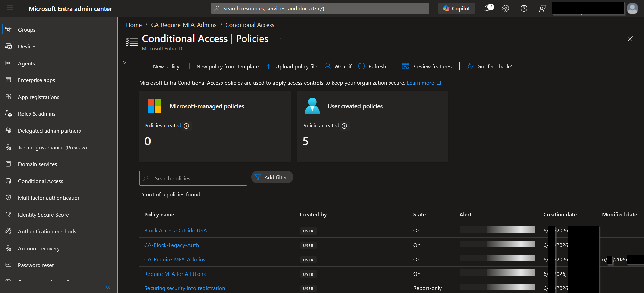Screen dimensions: 644x293
Task: Open Preview features
Action: [427, 66]
